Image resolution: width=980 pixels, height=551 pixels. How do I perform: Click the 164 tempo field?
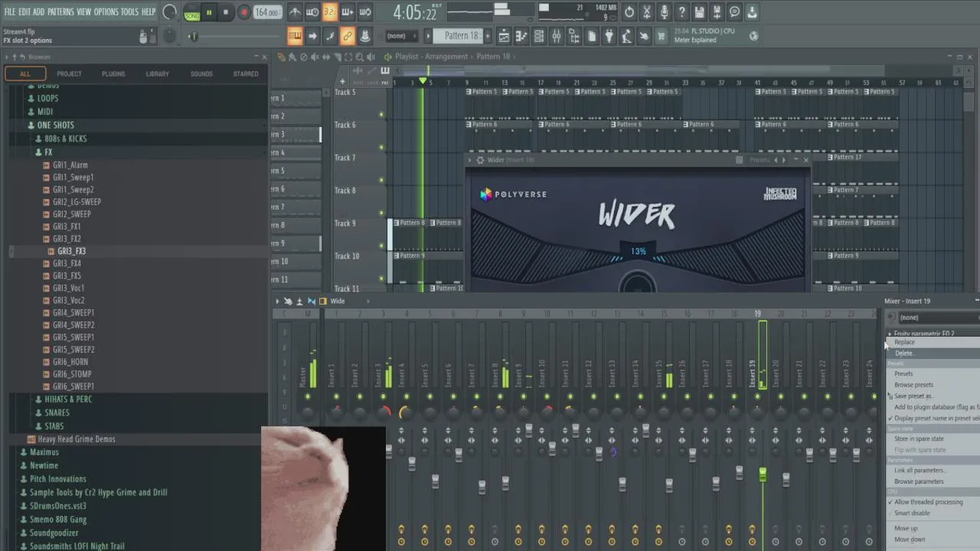[267, 12]
